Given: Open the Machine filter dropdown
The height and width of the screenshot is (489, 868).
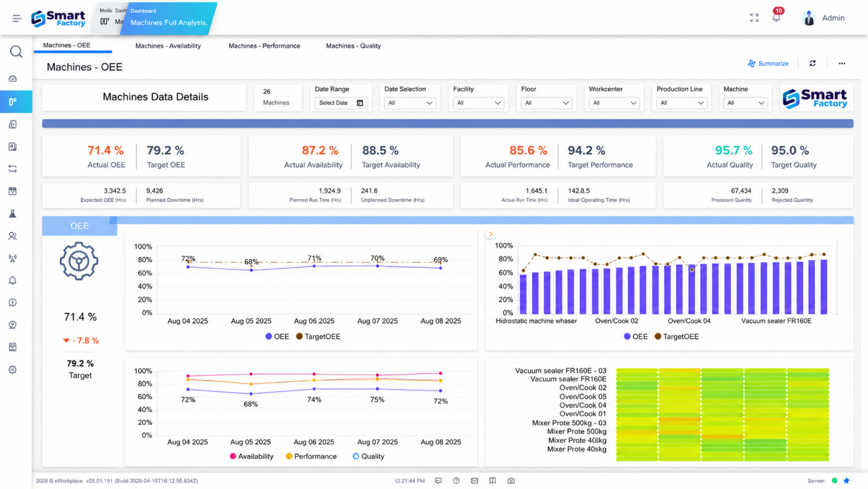Looking at the screenshot, I should click(745, 103).
